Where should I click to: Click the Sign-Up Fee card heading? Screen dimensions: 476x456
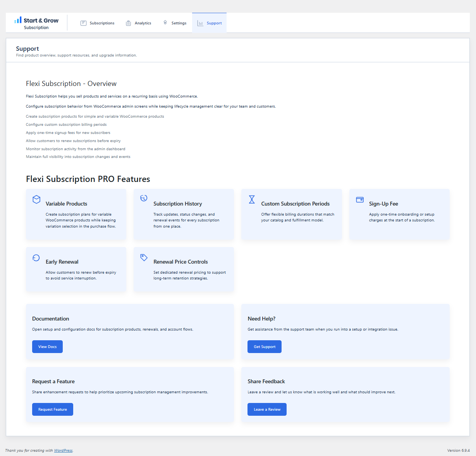tap(383, 204)
